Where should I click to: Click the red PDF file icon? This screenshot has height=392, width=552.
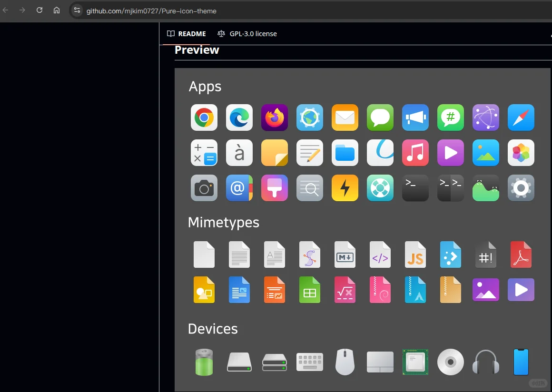click(x=521, y=255)
